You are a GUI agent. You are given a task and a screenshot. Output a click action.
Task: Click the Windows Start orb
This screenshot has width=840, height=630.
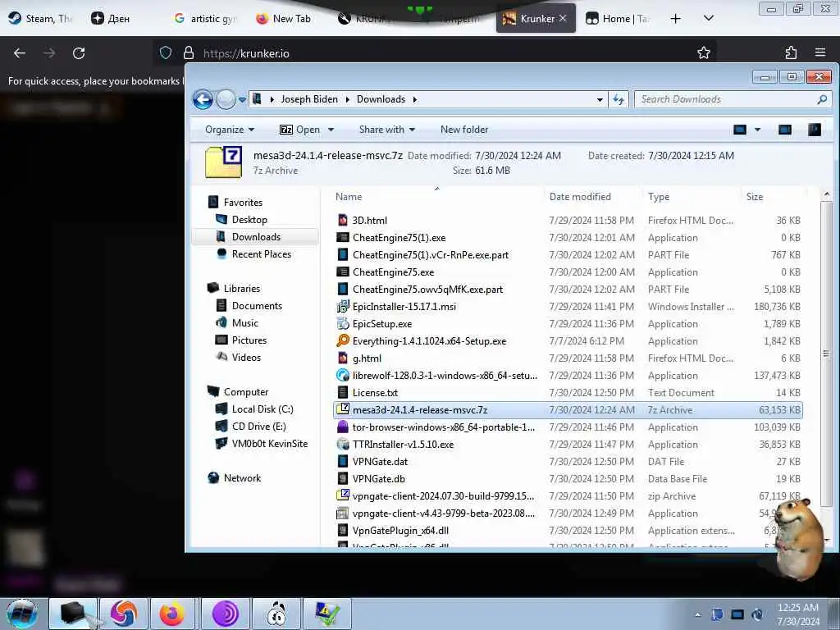click(22, 614)
